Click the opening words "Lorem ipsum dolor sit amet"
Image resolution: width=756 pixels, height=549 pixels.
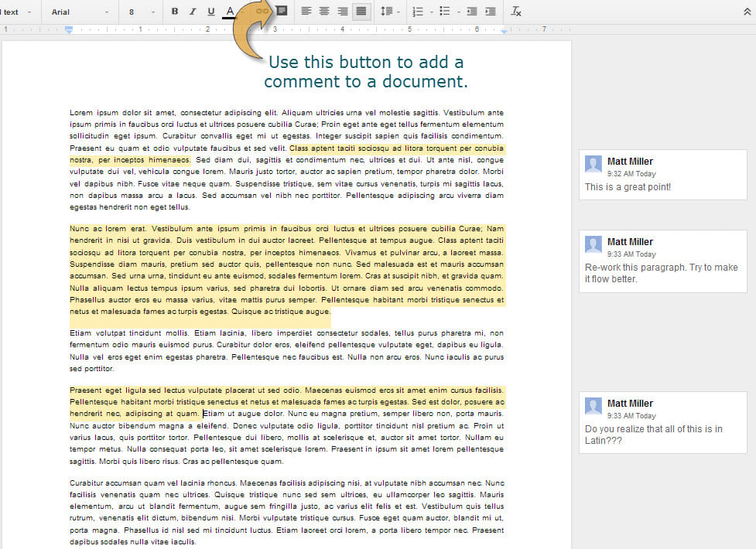(x=122, y=113)
